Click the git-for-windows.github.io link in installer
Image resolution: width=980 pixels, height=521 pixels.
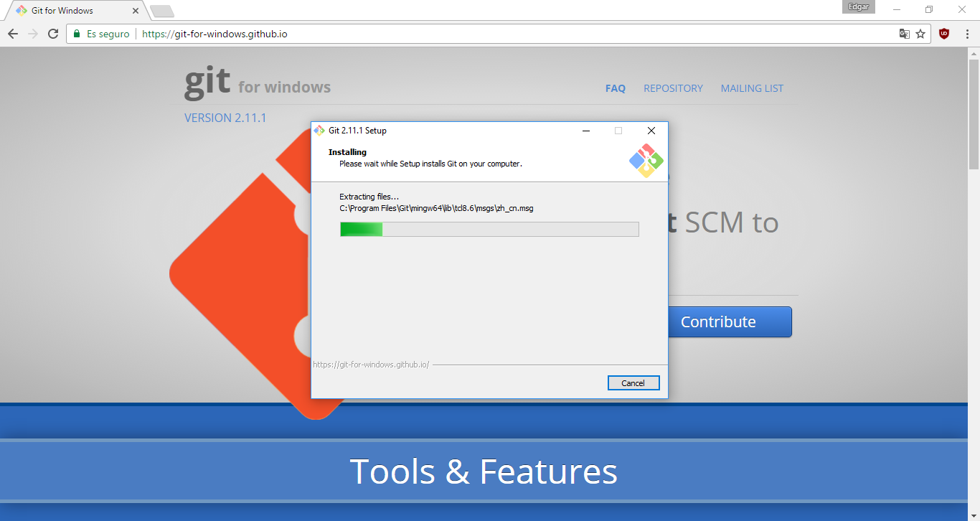click(371, 365)
